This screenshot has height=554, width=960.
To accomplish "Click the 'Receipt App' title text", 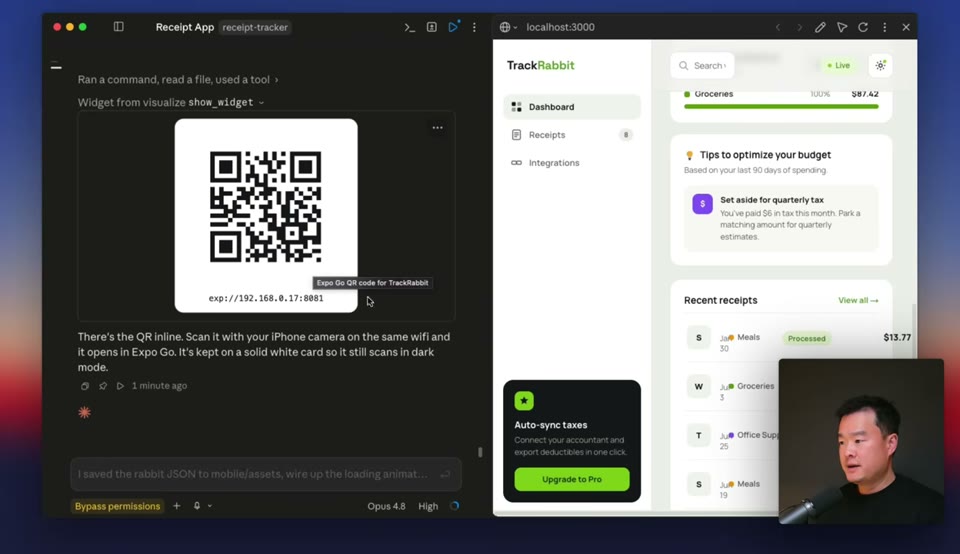I will coord(185,28).
